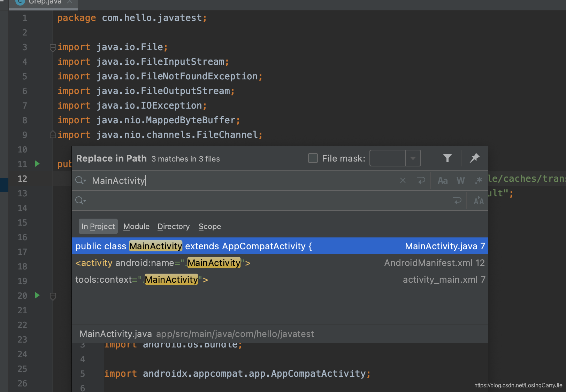Image resolution: width=566 pixels, height=392 pixels.
Task: Open the File mask dropdown arrow
Action: 413,158
